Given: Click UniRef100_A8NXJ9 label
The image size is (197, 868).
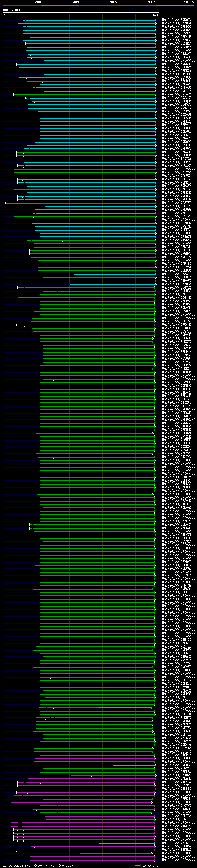Looking at the screenshot, I should pyautogui.click(x=176, y=819).
